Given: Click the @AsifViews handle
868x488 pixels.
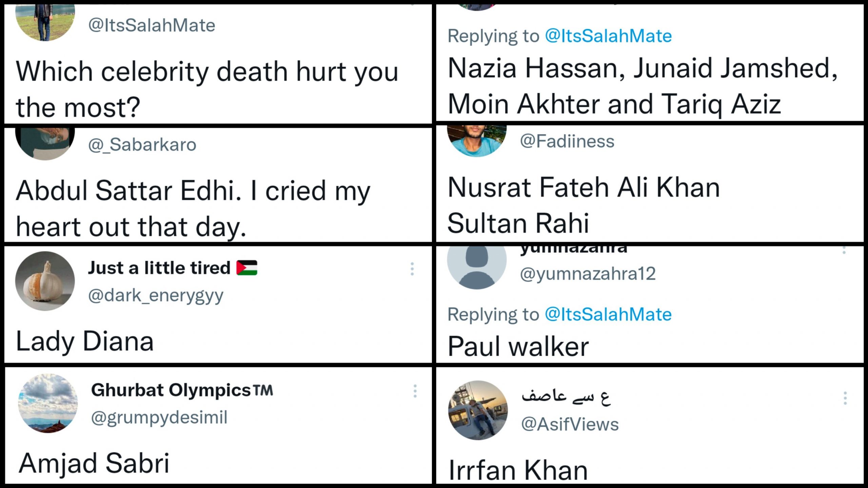Looking at the screenshot, I should [570, 424].
